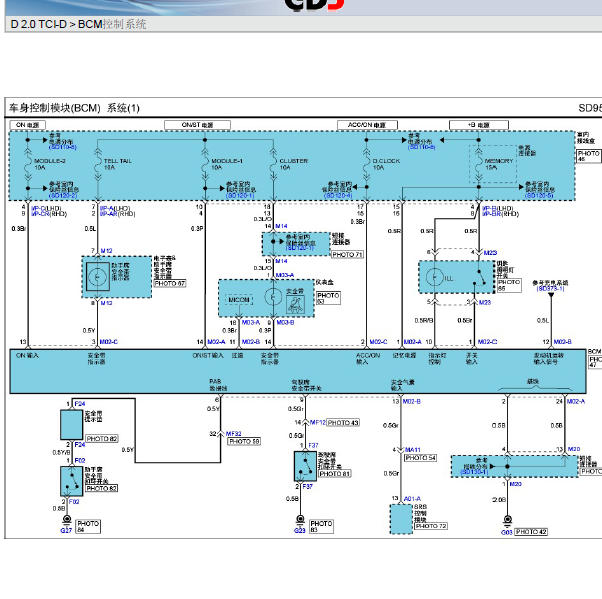Viewport: 602px width, 599px height.
Task: Open the SD120-2 reference link
Action: tap(63, 196)
